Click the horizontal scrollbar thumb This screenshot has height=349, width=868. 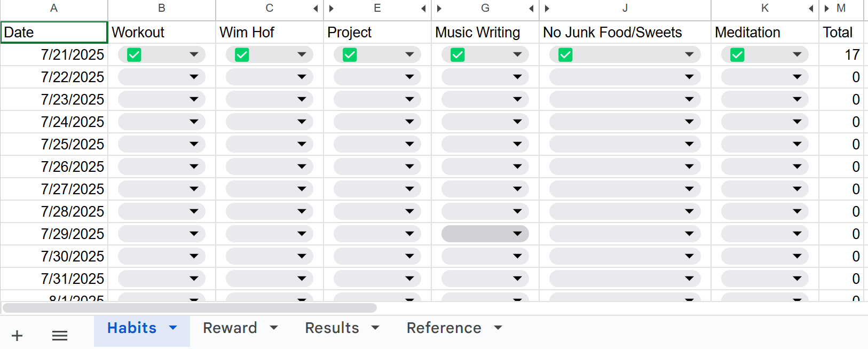[x=190, y=308]
